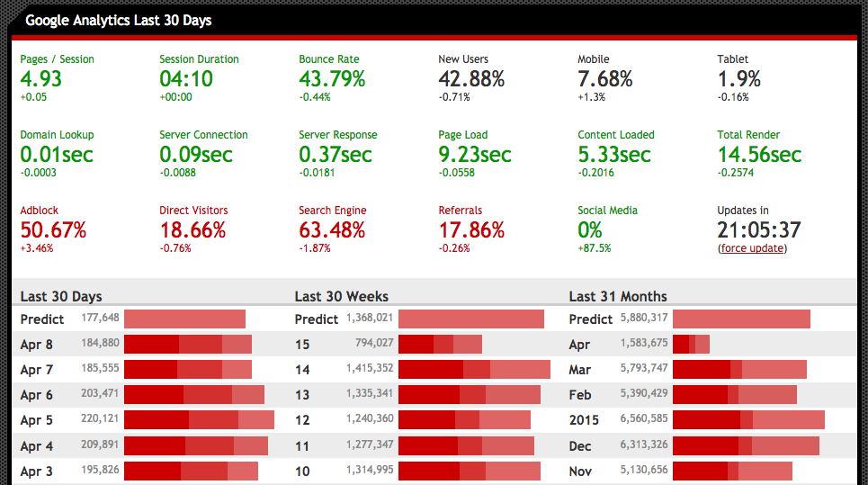Screen dimensions: 868x485
Task: Click the week 10 stacked bar
Action: pyautogui.click(x=470, y=472)
